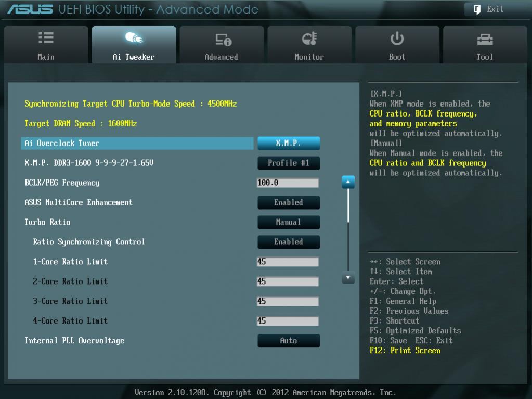Click Synchronizing Target CPU Turbo-Mode Speed text
The height and width of the screenshot is (399, 532).
(x=131, y=104)
